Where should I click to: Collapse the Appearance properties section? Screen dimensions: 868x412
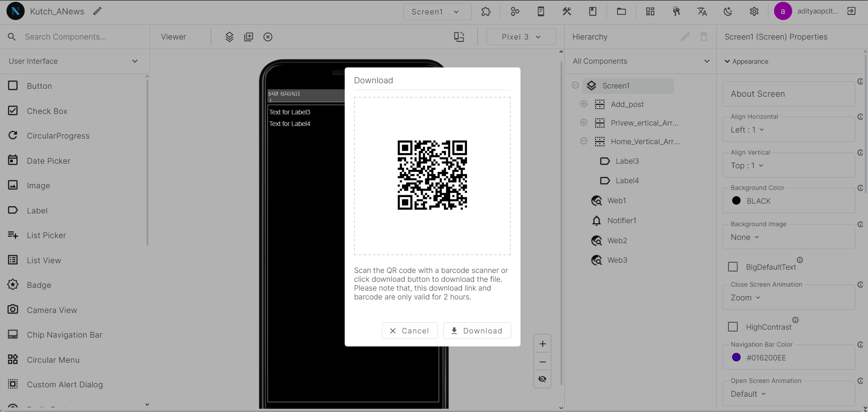point(747,61)
